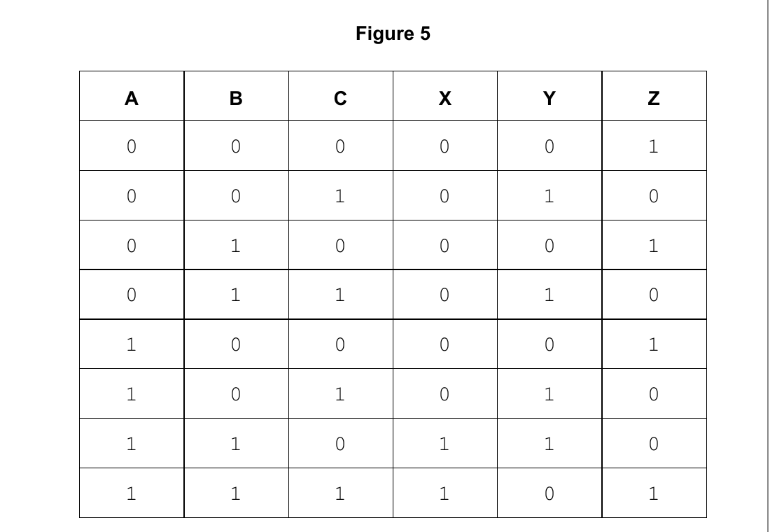
Task: Click Z output cell for inputs 1 0 0
Action: click(654, 344)
